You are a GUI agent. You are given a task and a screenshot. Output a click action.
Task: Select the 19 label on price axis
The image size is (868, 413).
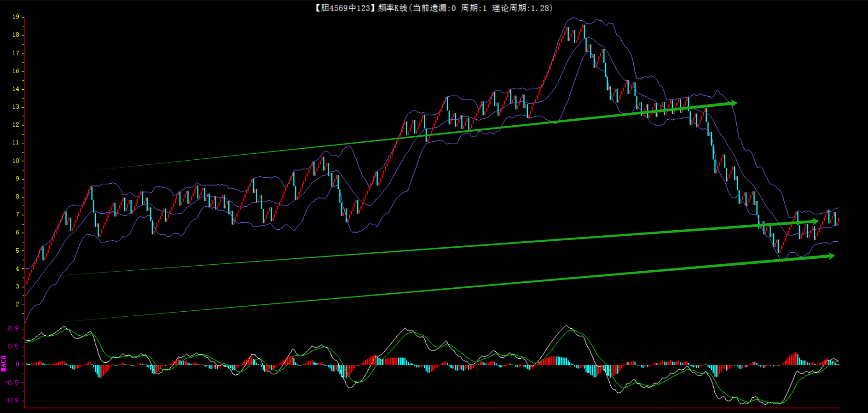(x=16, y=17)
